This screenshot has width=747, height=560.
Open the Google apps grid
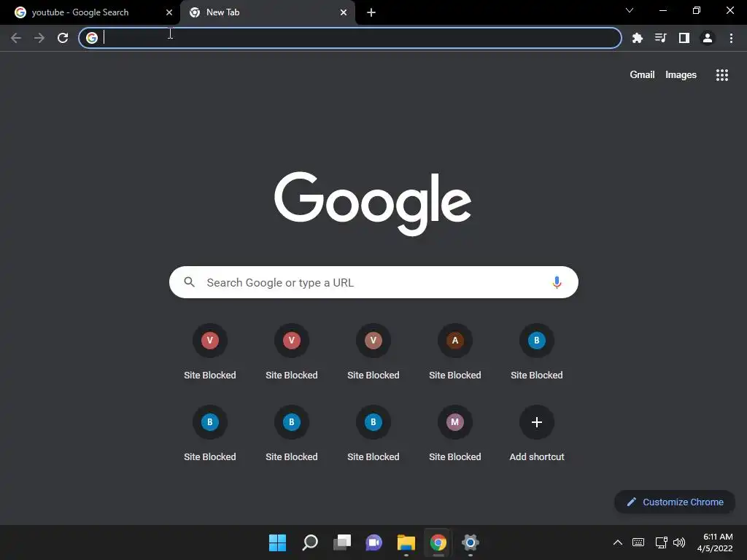point(722,75)
